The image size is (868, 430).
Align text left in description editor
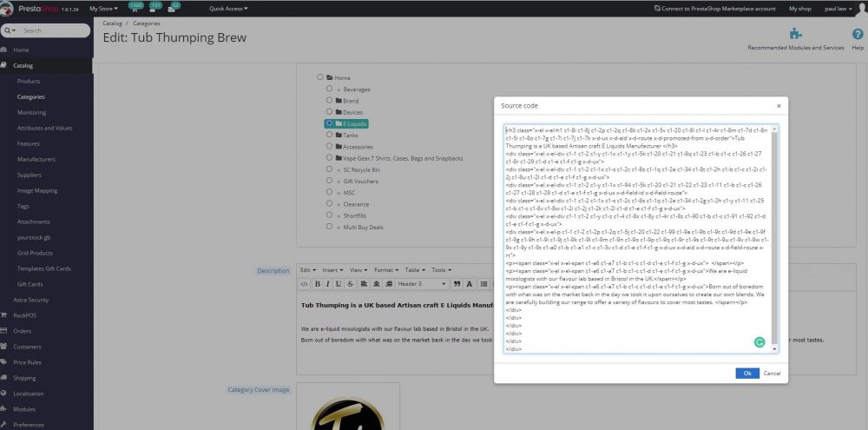[364, 284]
